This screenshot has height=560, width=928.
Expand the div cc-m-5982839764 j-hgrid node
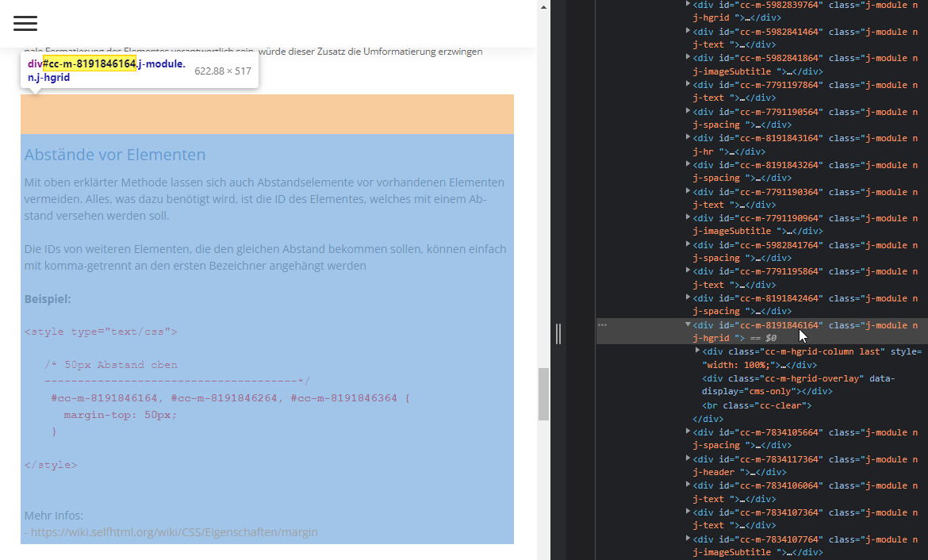point(688,4)
